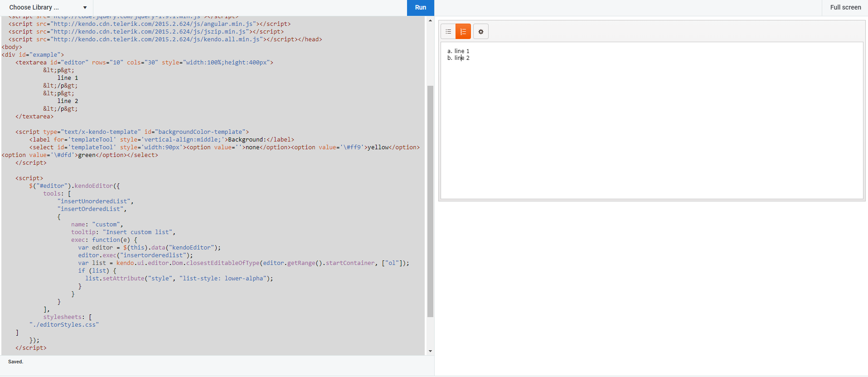Click '<body>' tag in code
This screenshot has height=377, width=868.
(x=12, y=47)
